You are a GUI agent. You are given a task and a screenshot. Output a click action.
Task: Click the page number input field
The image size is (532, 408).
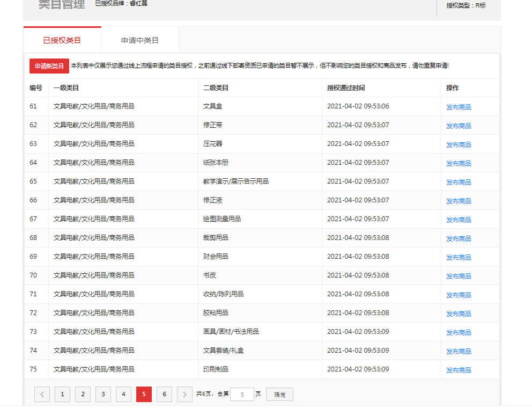242,395
